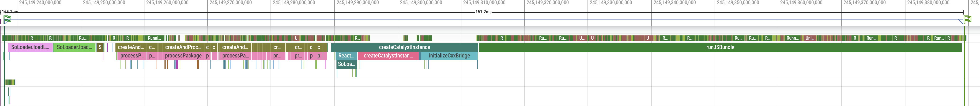Select the processPackage pink slice
980x106 pixels.
[183, 56]
